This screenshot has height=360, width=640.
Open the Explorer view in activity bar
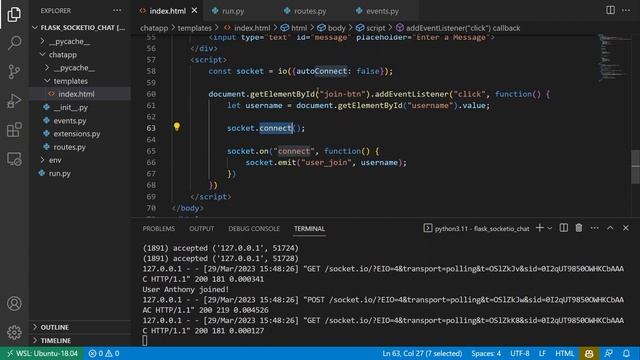pos(14,14)
